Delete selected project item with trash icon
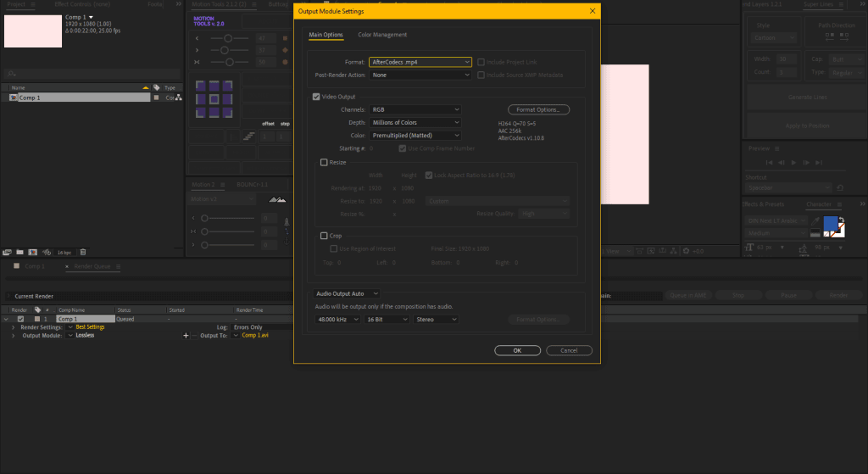 point(83,253)
